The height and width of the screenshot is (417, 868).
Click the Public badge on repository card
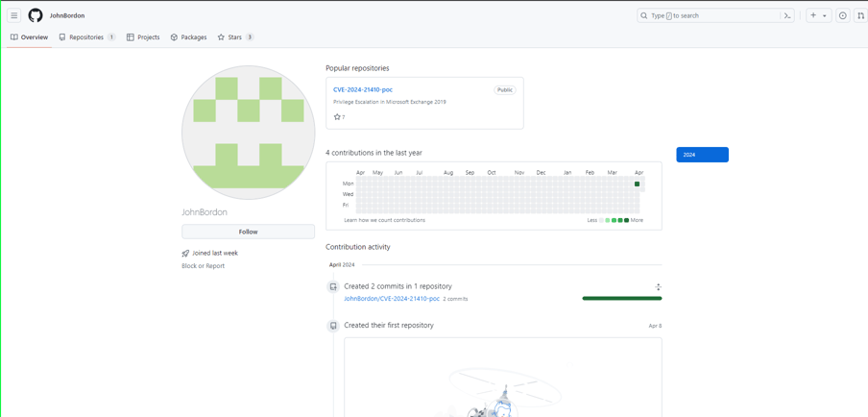point(504,89)
